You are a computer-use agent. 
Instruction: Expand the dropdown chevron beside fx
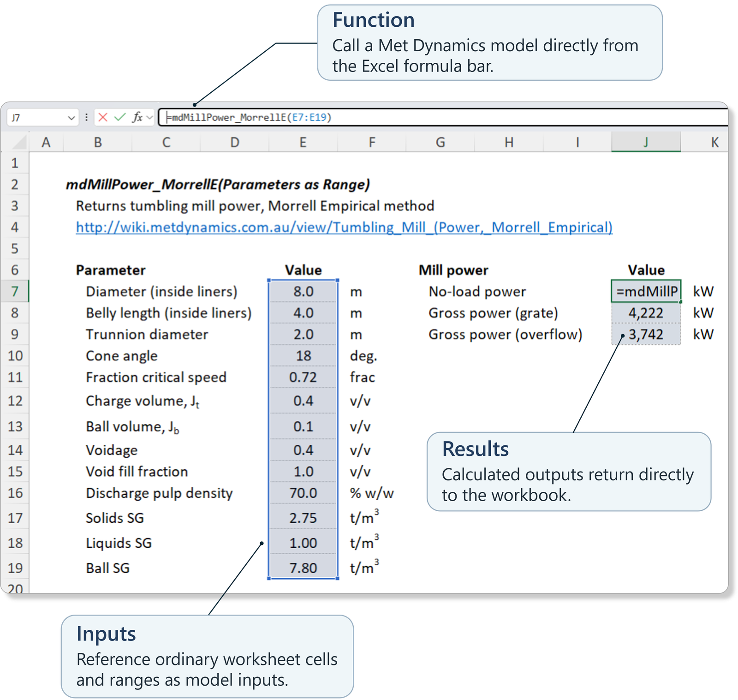pyautogui.click(x=149, y=118)
